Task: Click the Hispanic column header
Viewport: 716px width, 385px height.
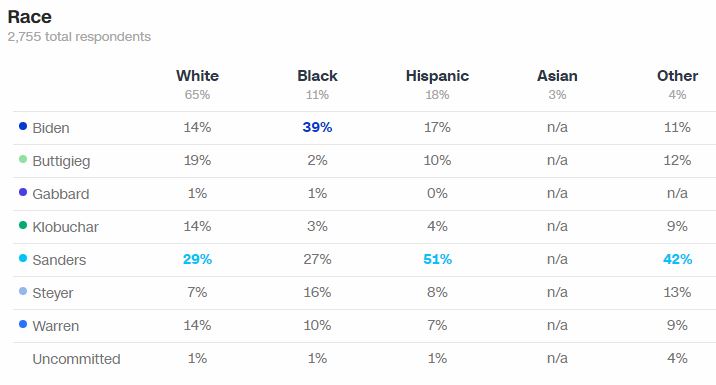Action: point(437,76)
